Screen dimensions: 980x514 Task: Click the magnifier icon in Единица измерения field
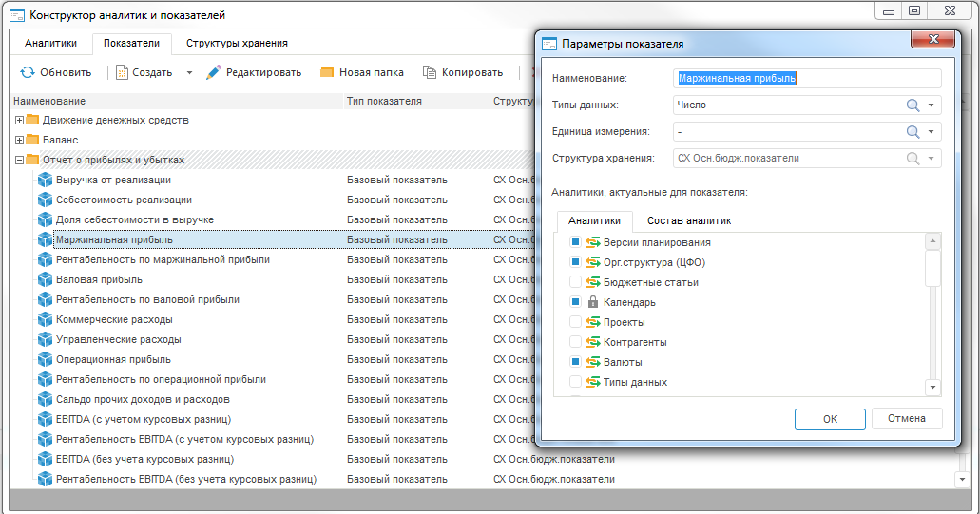(913, 132)
